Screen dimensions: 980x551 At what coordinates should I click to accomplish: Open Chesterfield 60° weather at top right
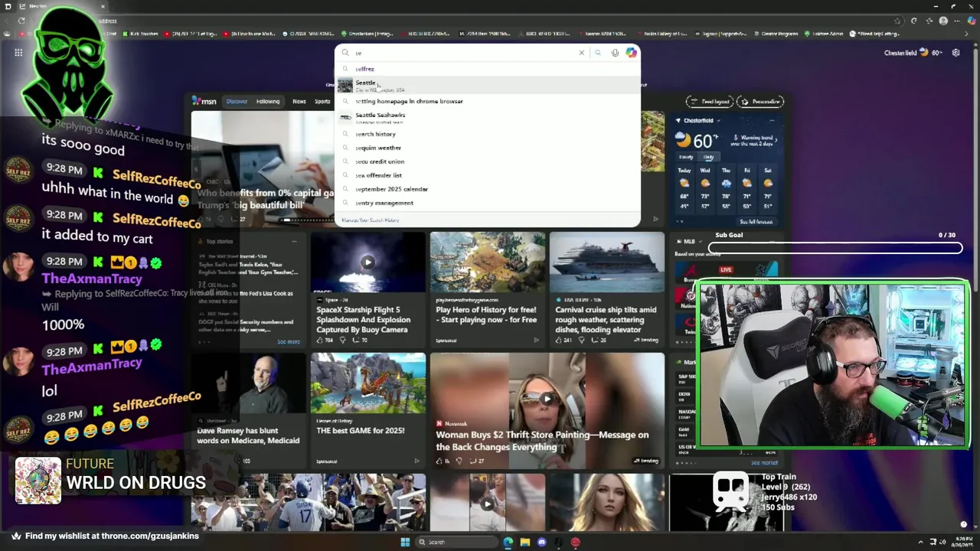pos(913,53)
